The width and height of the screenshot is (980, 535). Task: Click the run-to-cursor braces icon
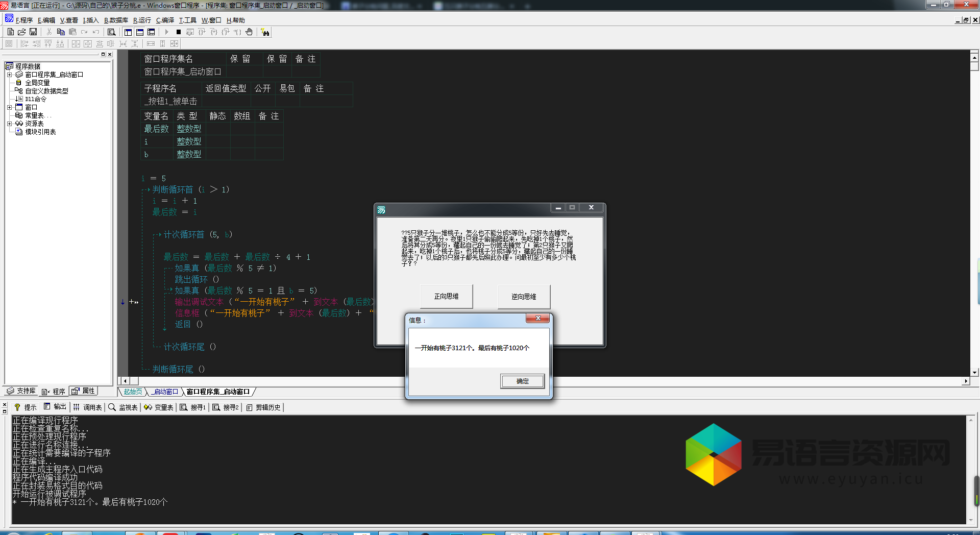(x=237, y=32)
